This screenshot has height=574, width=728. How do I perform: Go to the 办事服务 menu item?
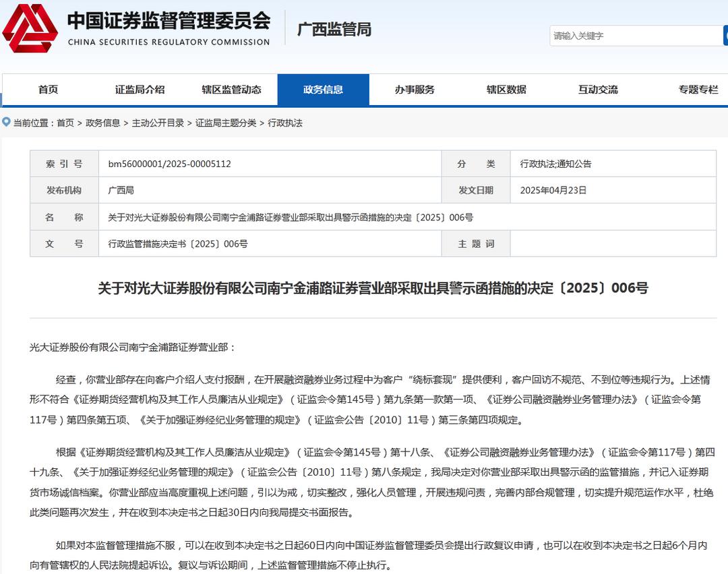[x=415, y=90]
